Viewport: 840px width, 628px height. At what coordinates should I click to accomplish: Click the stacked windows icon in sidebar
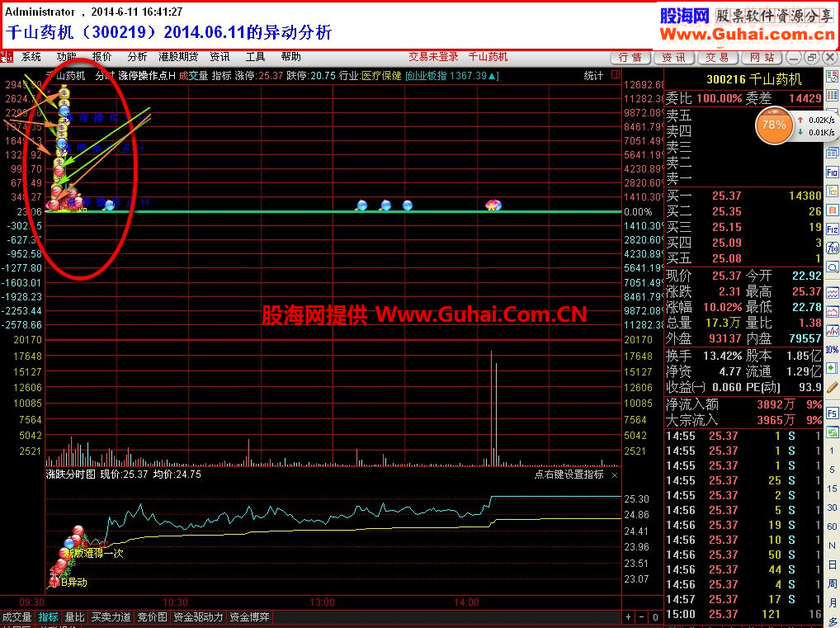[832, 153]
